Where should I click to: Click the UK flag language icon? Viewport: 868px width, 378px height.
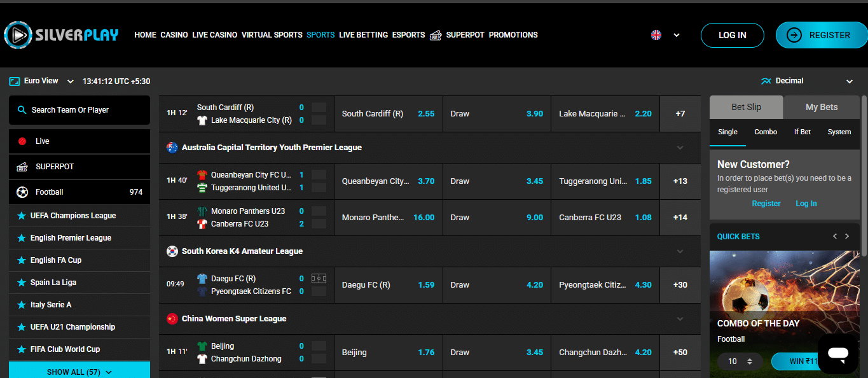pos(656,35)
